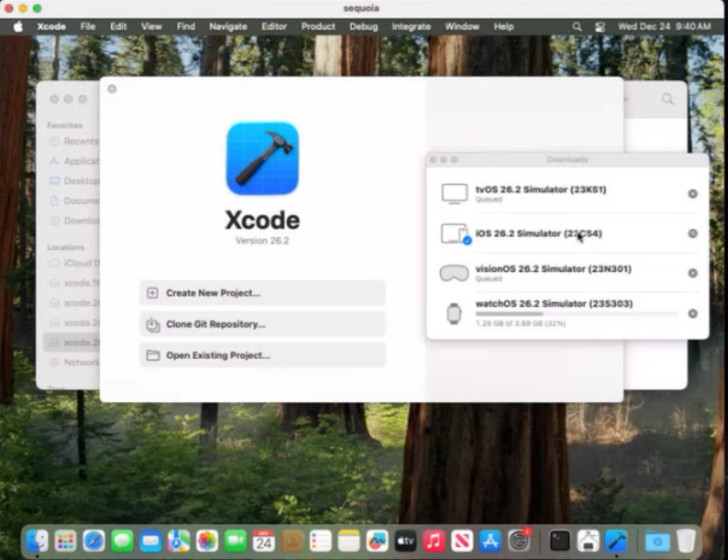This screenshot has width=728, height=560.
Task: Open Spotlight search in menu bar
Action: [577, 27]
